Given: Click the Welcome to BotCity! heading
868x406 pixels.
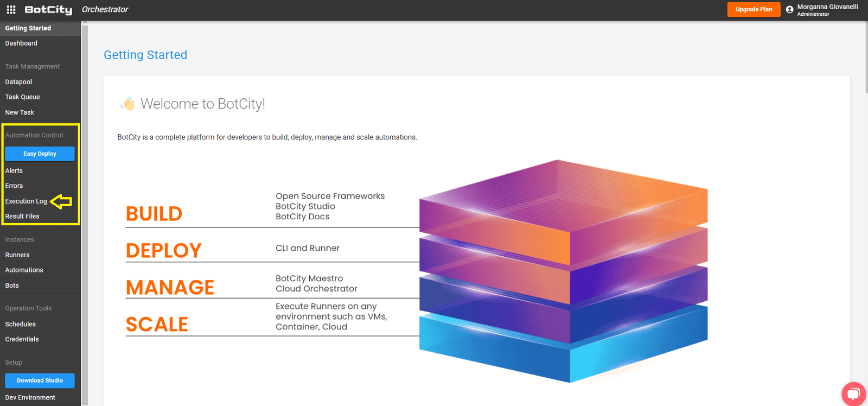Looking at the screenshot, I should click(203, 104).
